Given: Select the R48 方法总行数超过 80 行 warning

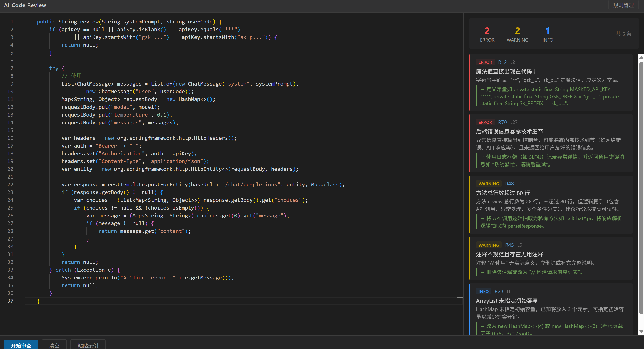Looking at the screenshot, I should 551,205.
